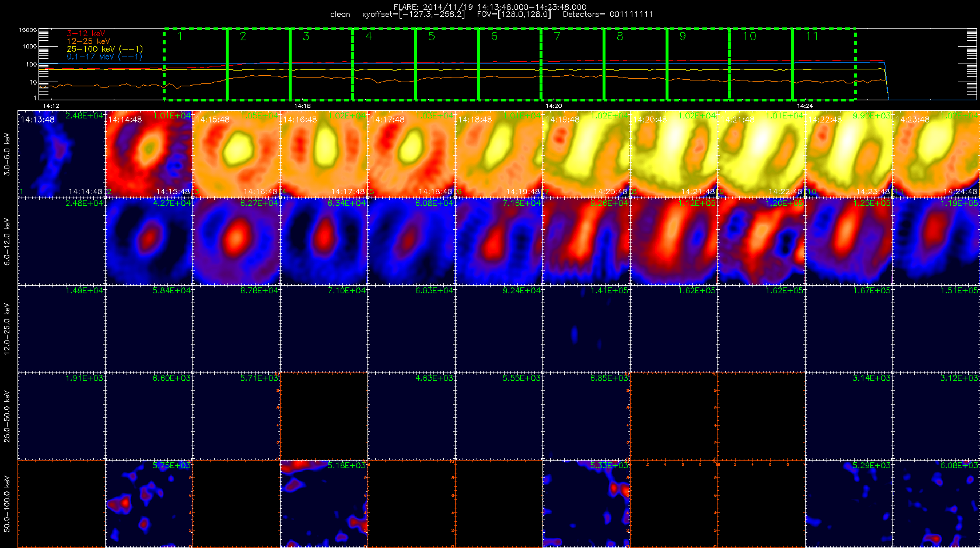Click the Detectors= 001111111 text

(x=608, y=15)
